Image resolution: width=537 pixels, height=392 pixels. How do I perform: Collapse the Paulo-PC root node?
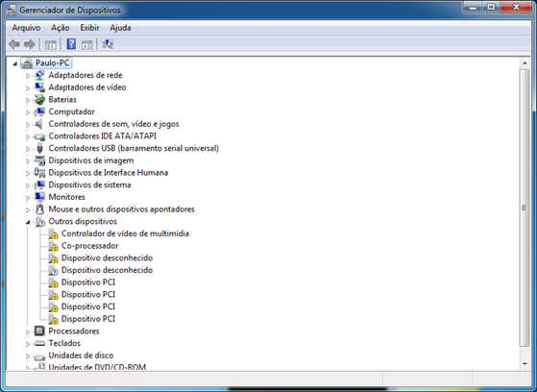pyautogui.click(x=14, y=63)
